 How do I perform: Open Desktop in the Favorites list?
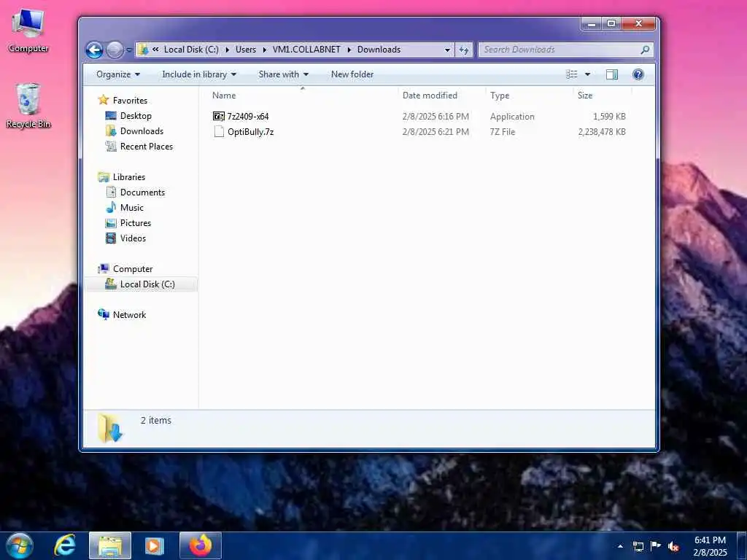(136, 116)
